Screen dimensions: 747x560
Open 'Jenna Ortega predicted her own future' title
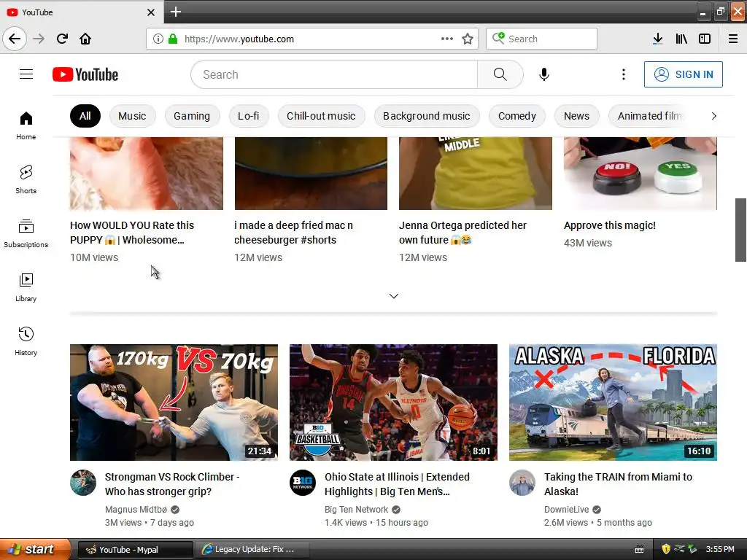point(462,233)
